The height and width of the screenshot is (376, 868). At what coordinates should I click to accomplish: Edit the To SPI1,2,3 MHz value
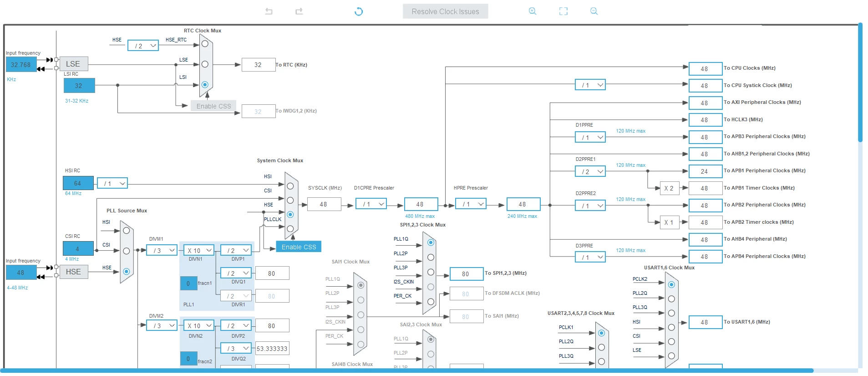pyautogui.click(x=467, y=273)
